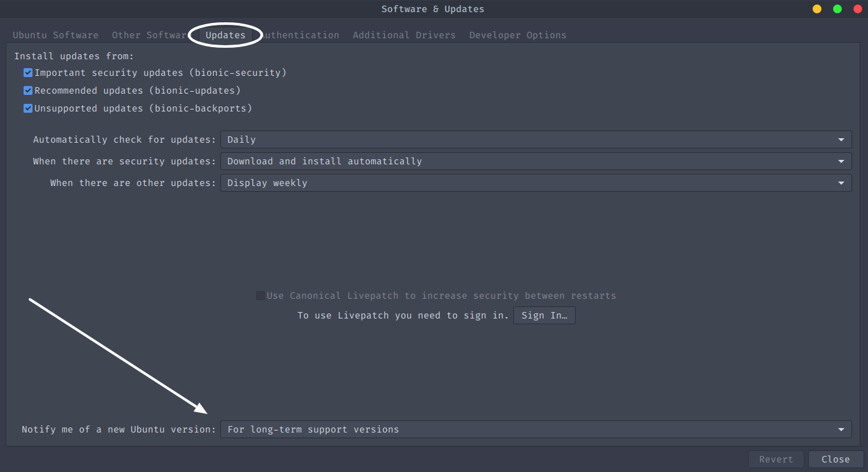Open the other updates Display weekly dropdown
Image resolution: width=868 pixels, height=472 pixels.
click(536, 183)
